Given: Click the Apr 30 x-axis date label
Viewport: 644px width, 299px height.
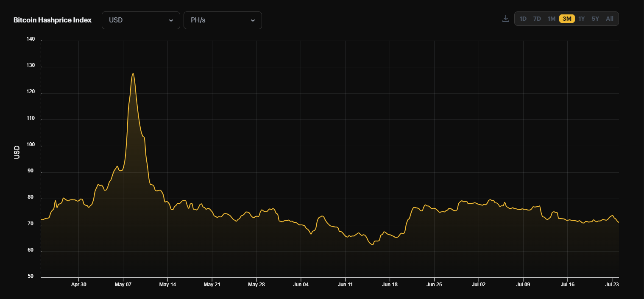Looking at the screenshot, I should 78,285.
